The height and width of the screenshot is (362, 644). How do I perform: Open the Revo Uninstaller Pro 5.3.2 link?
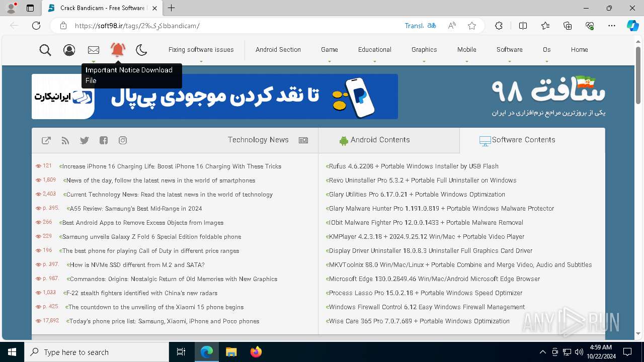(x=423, y=180)
